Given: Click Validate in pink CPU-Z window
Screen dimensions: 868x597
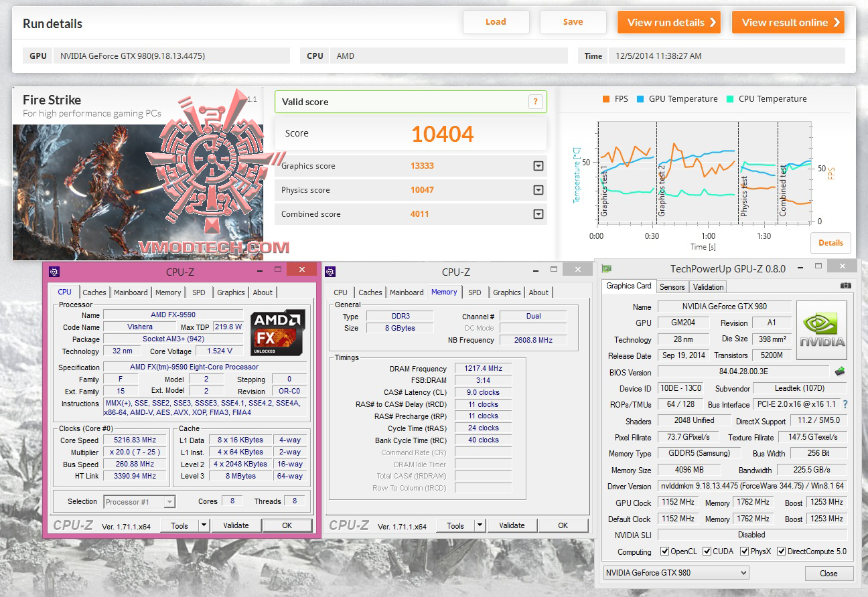Looking at the screenshot, I should click(236, 525).
